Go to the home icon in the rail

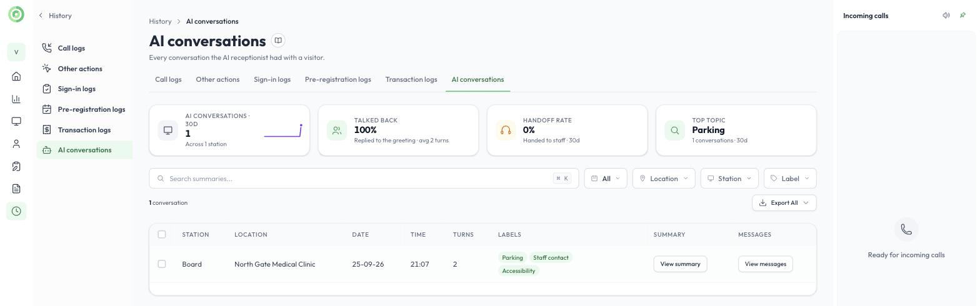pyautogui.click(x=16, y=76)
